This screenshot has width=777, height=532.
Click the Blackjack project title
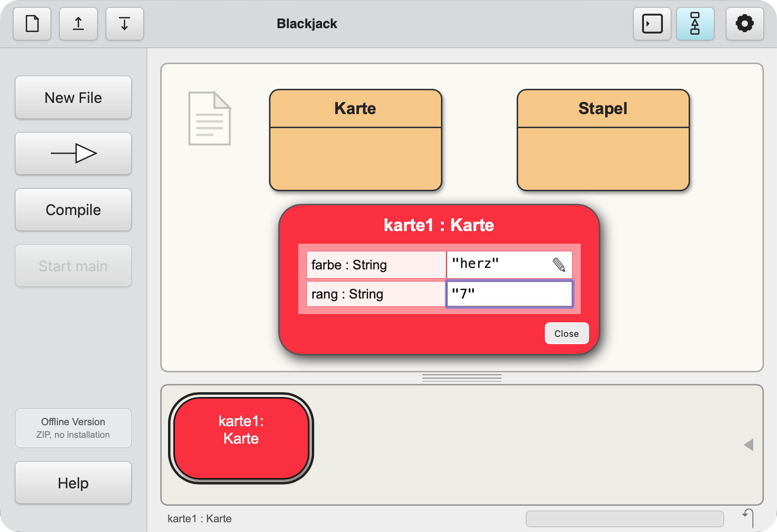[x=307, y=24]
